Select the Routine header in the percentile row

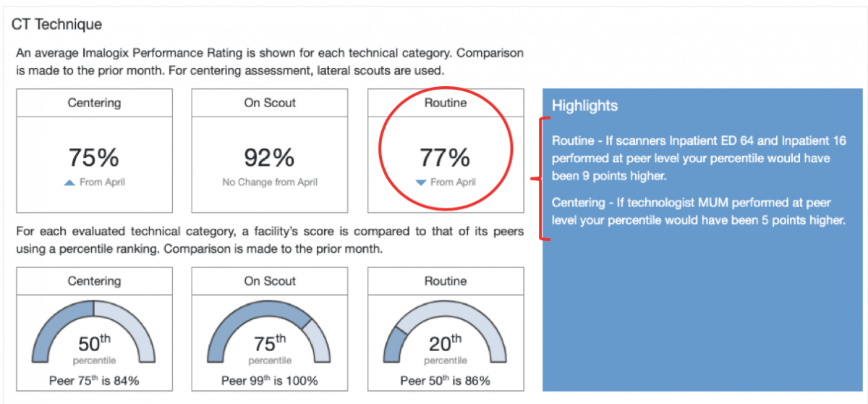coord(446,281)
